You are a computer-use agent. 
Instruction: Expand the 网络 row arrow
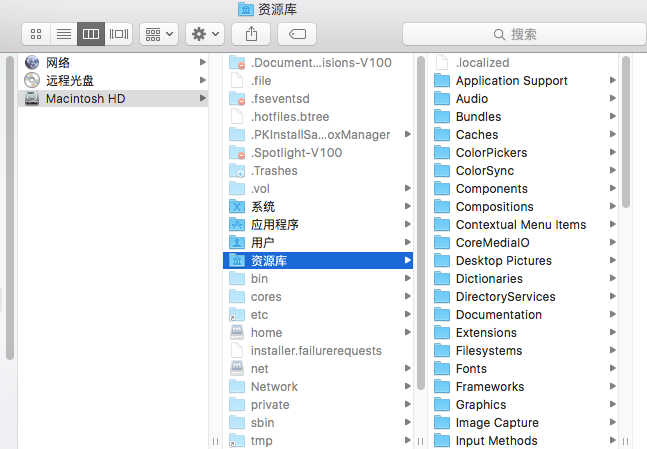coord(203,62)
